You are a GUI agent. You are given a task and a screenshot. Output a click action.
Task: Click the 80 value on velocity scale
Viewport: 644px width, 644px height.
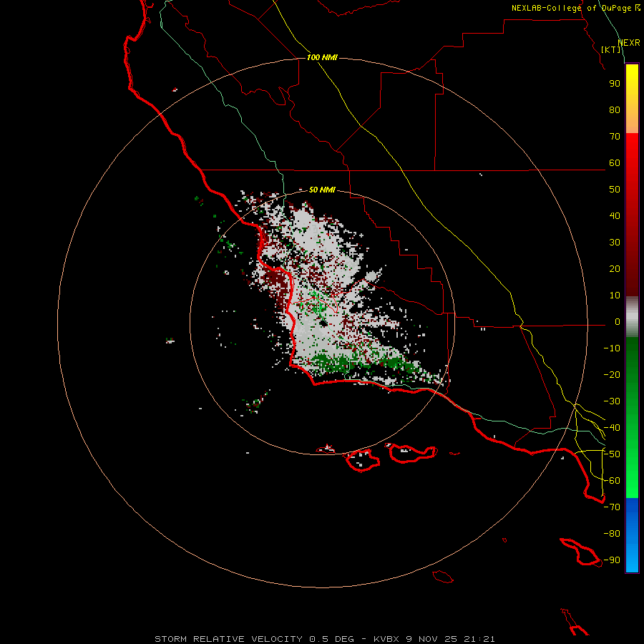tap(615, 110)
